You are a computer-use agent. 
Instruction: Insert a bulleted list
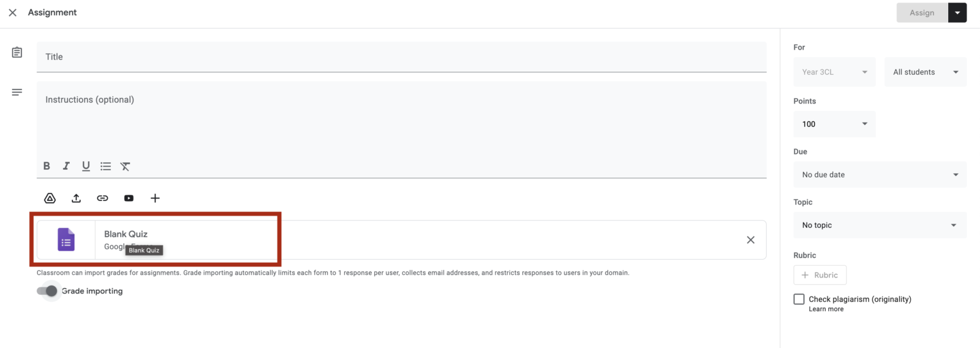click(x=105, y=166)
